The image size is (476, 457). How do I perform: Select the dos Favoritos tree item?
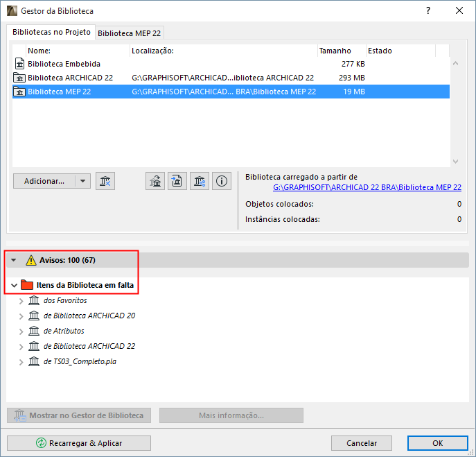pyautogui.click(x=65, y=300)
